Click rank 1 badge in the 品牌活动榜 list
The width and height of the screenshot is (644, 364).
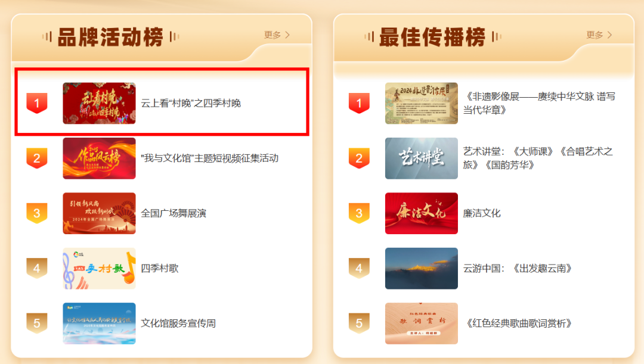pos(37,103)
